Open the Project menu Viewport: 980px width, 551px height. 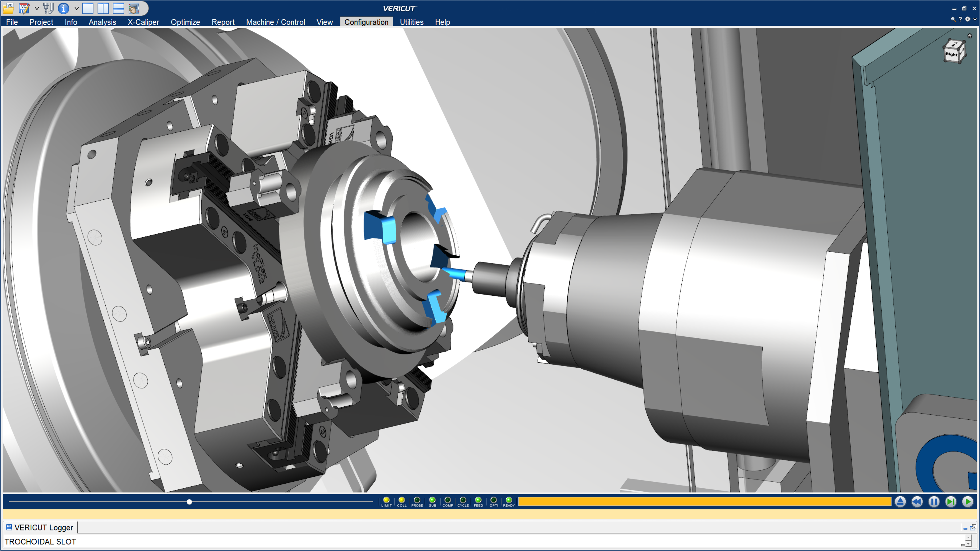click(x=41, y=22)
